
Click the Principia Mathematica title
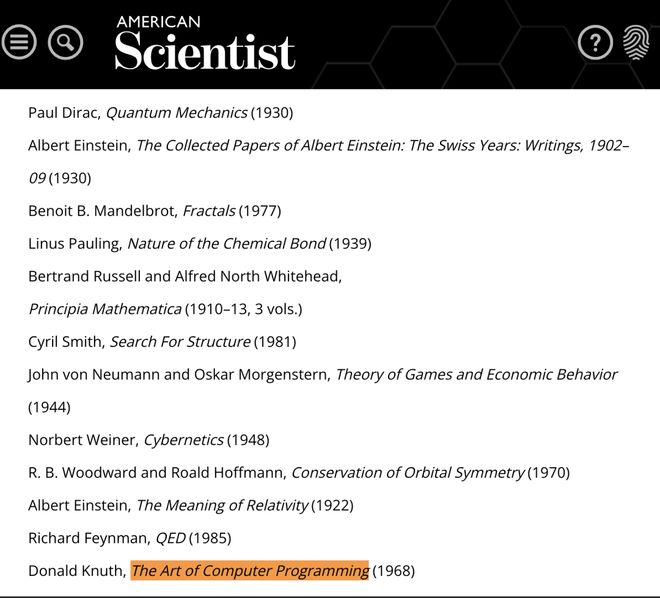pyautogui.click(x=105, y=309)
